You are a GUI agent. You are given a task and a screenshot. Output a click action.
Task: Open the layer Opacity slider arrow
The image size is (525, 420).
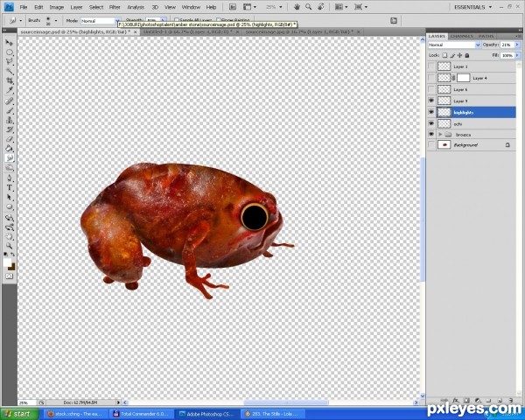518,45
